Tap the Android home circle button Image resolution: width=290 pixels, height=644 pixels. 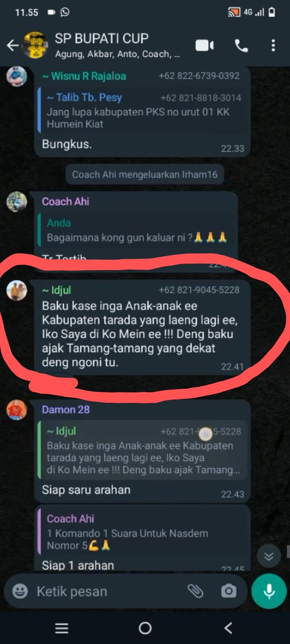coord(145,628)
